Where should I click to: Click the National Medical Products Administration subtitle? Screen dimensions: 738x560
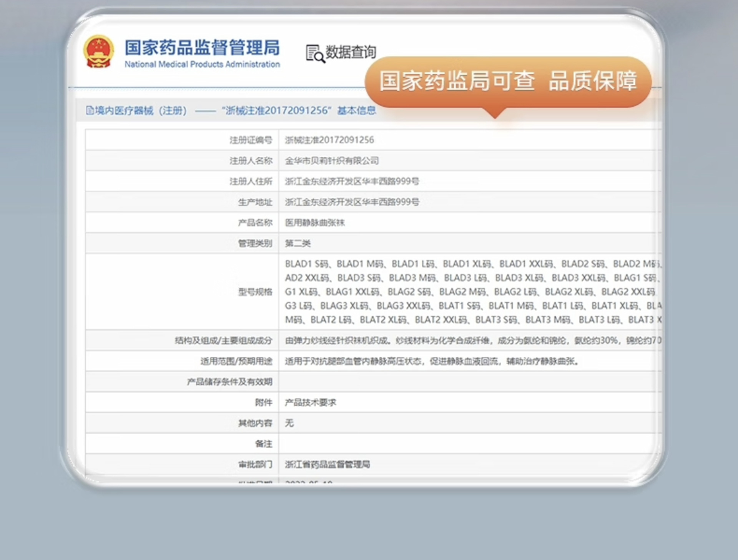(x=202, y=65)
